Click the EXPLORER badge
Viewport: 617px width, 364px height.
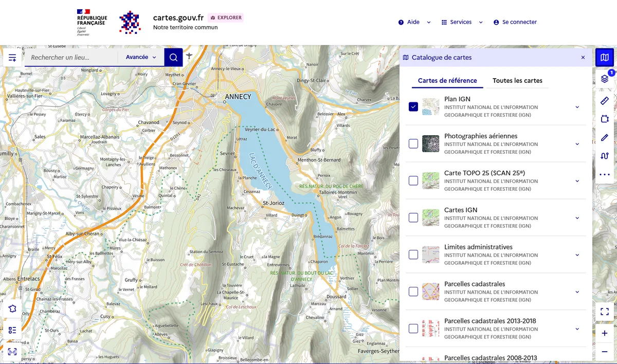(226, 17)
